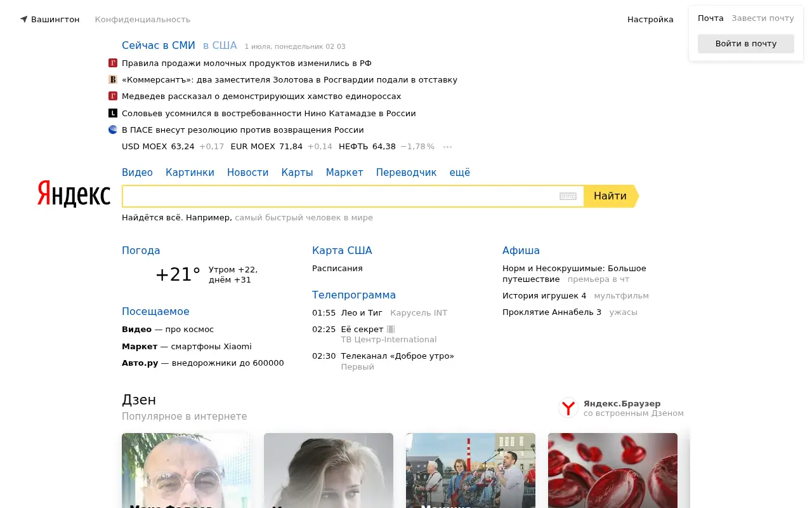Click the Яндекс.Браузер Y logo icon
Image resolution: width=812 pixels, height=508 pixels.
pyautogui.click(x=568, y=408)
